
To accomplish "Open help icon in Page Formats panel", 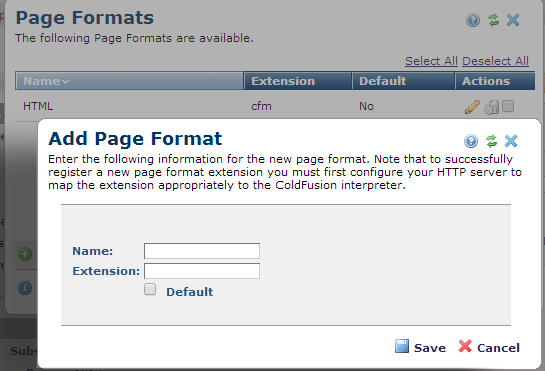I will click(x=473, y=20).
